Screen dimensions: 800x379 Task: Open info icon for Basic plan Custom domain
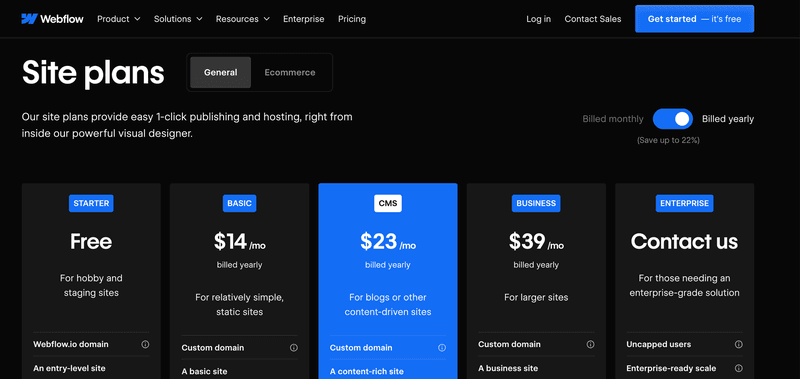tap(294, 348)
